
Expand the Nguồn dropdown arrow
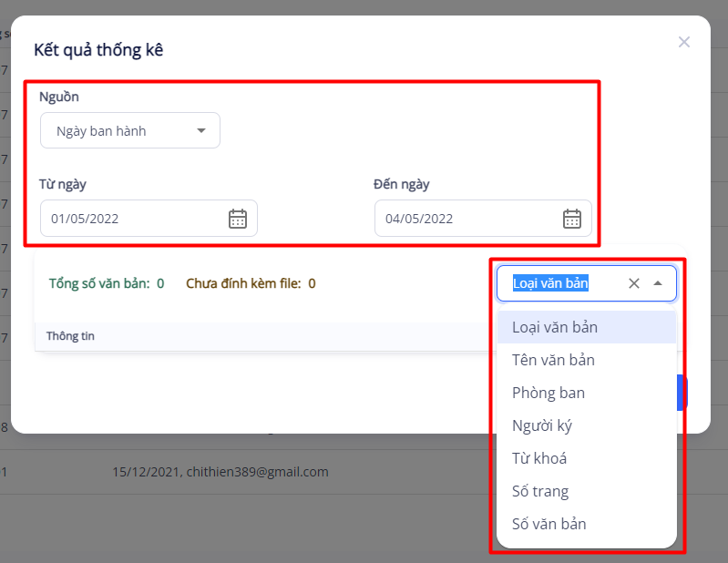201,131
